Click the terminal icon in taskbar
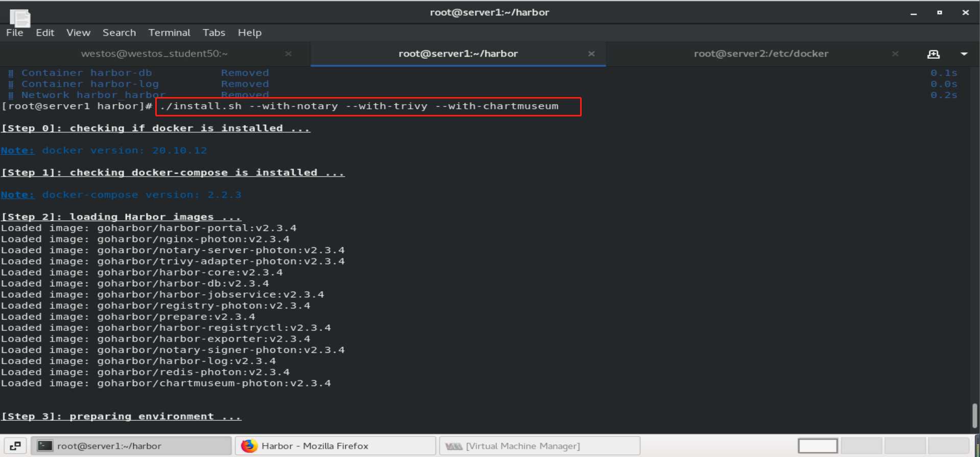This screenshot has width=980, height=457. [x=45, y=446]
